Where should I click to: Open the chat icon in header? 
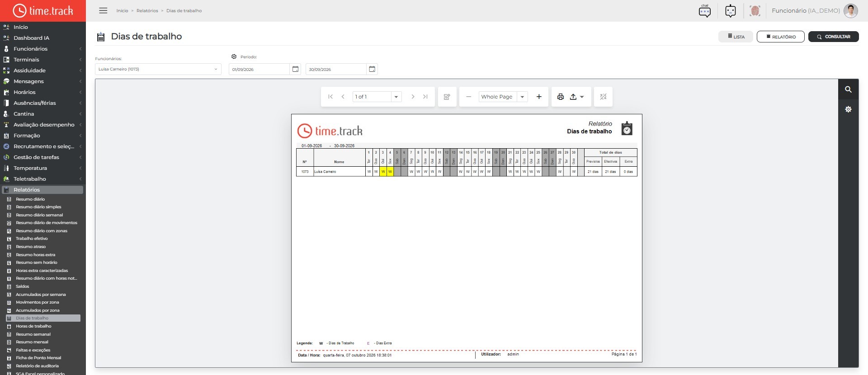point(704,10)
